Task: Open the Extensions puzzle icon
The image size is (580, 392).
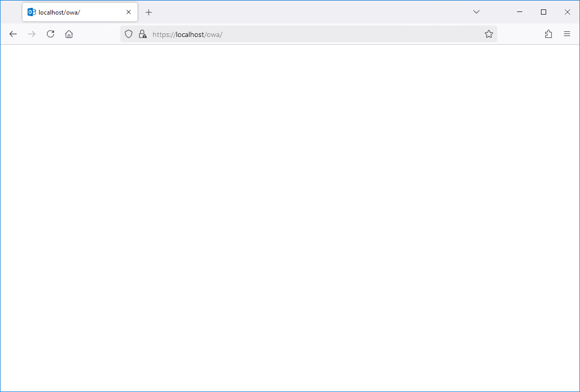Action: [x=549, y=34]
